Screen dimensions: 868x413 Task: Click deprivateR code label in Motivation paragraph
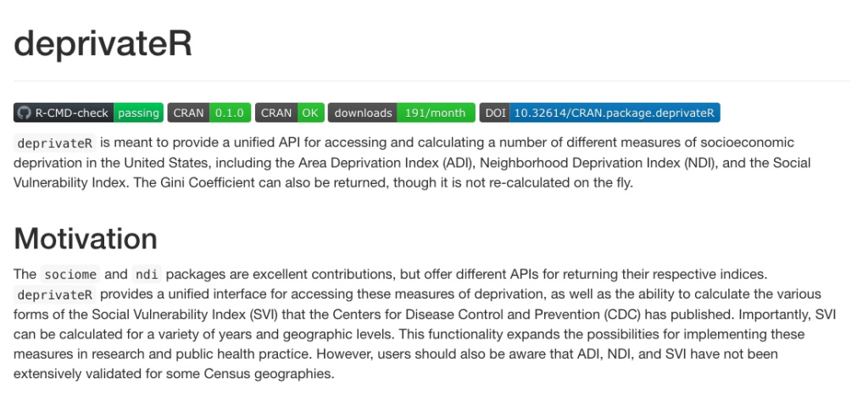[55, 294]
